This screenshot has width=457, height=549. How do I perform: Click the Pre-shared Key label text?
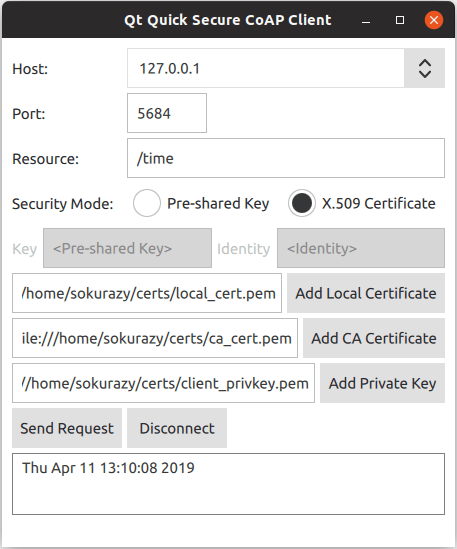[218, 203]
